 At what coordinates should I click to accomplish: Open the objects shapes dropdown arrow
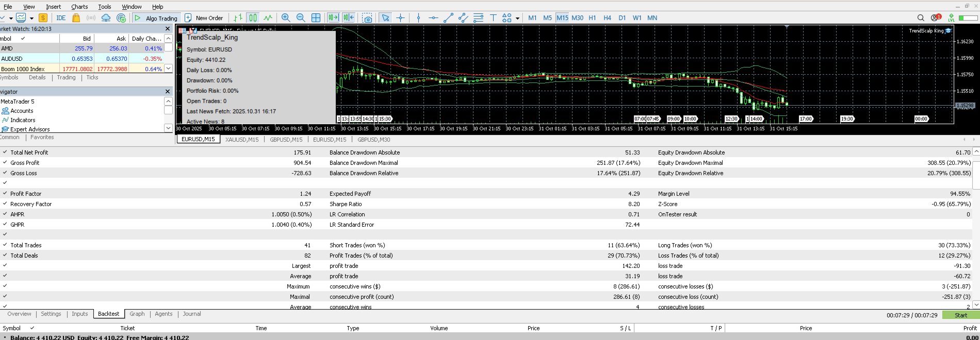pos(517,19)
